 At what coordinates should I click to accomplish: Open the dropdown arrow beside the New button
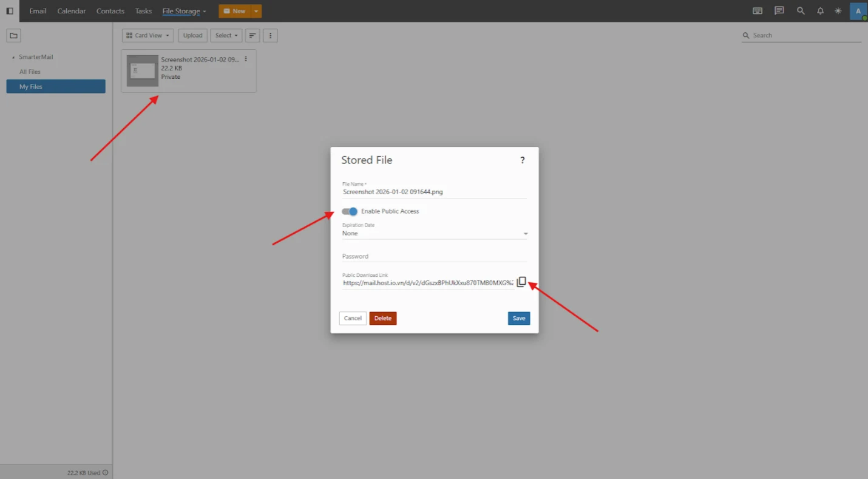pos(257,11)
